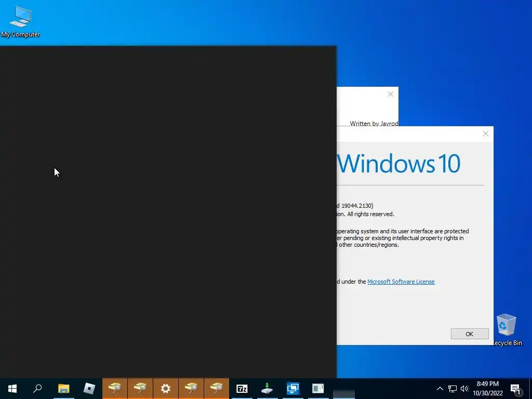This screenshot has height=399, width=532.
Task: Close the Windows 10 about dialog
Action: (x=486, y=134)
